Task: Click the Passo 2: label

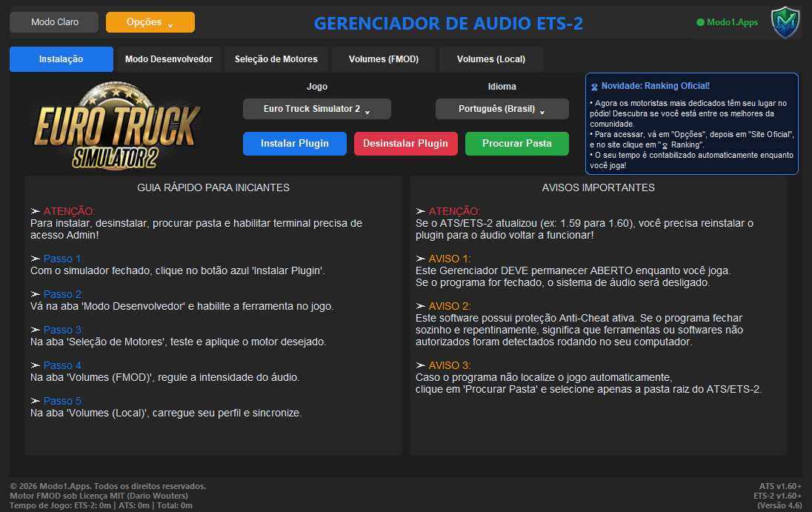Action: [63, 294]
